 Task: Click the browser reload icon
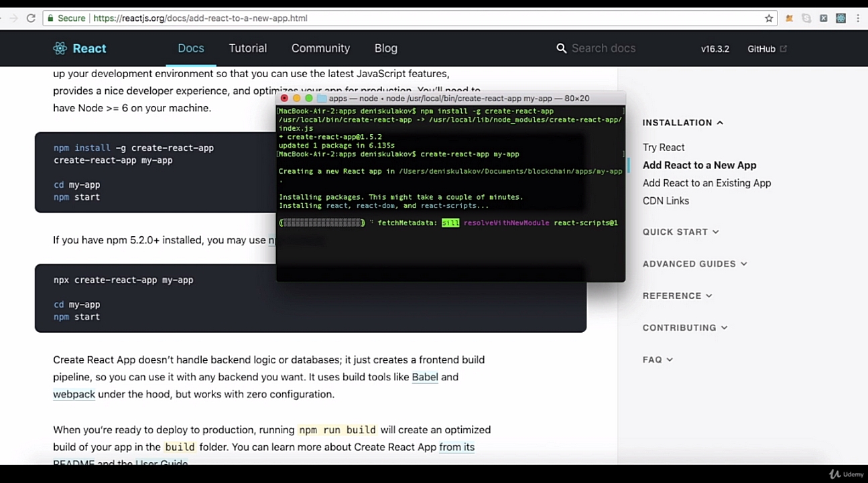coord(31,18)
